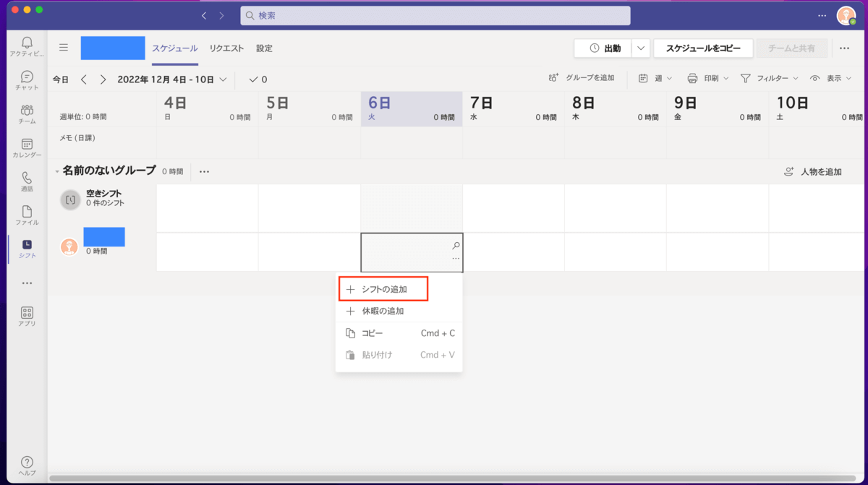Image resolution: width=868 pixels, height=485 pixels.
Task: Click the hamburger menu beside team name
Action: tap(64, 48)
